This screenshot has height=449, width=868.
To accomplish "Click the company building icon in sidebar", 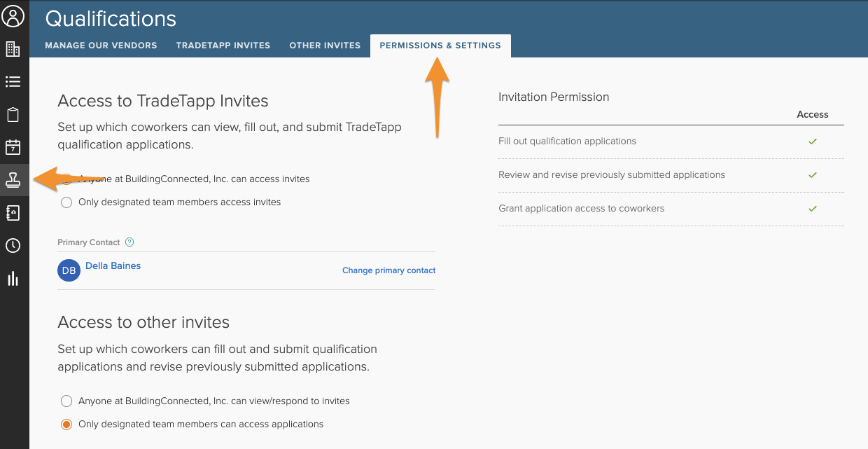I will click(x=13, y=49).
